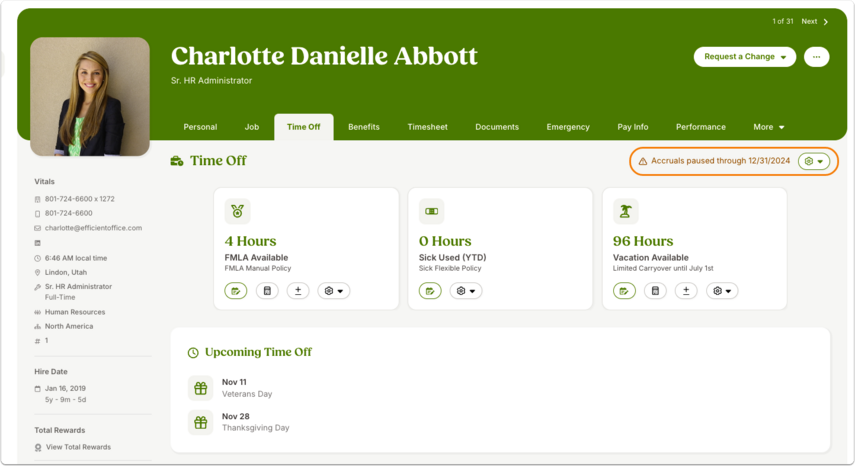Click Accruals paused through 12/31/2024 text

pyautogui.click(x=720, y=161)
